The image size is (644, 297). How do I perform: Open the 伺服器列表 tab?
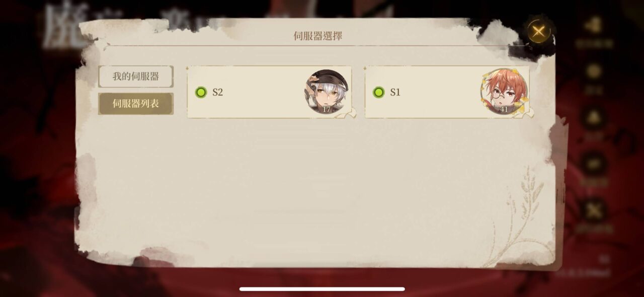[x=136, y=104]
